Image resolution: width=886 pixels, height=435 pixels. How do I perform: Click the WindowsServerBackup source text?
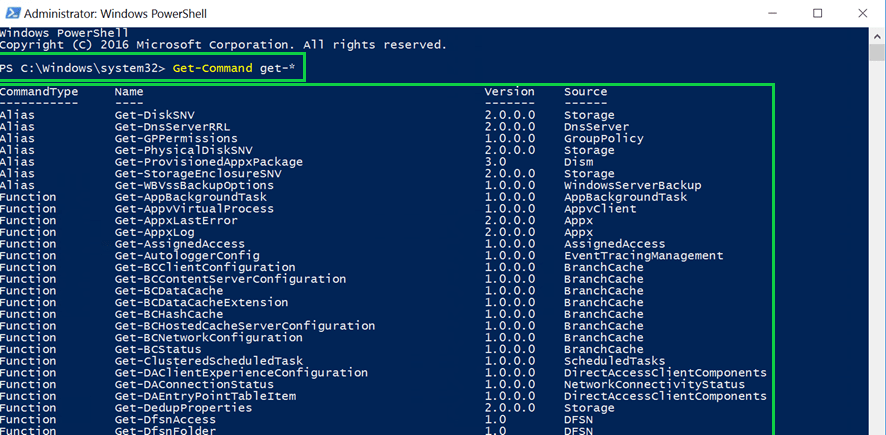pyautogui.click(x=632, y=185)
